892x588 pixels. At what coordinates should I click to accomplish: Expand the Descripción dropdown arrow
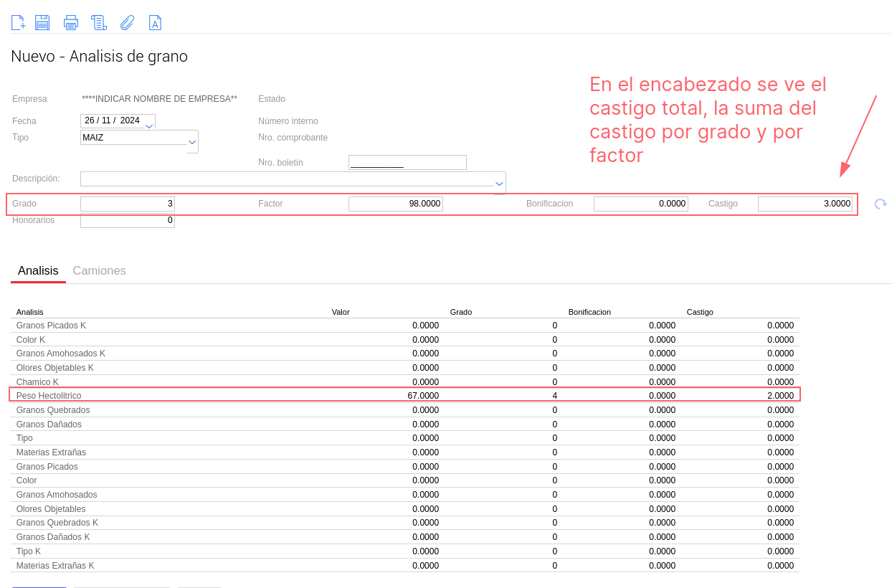point(499,184)
